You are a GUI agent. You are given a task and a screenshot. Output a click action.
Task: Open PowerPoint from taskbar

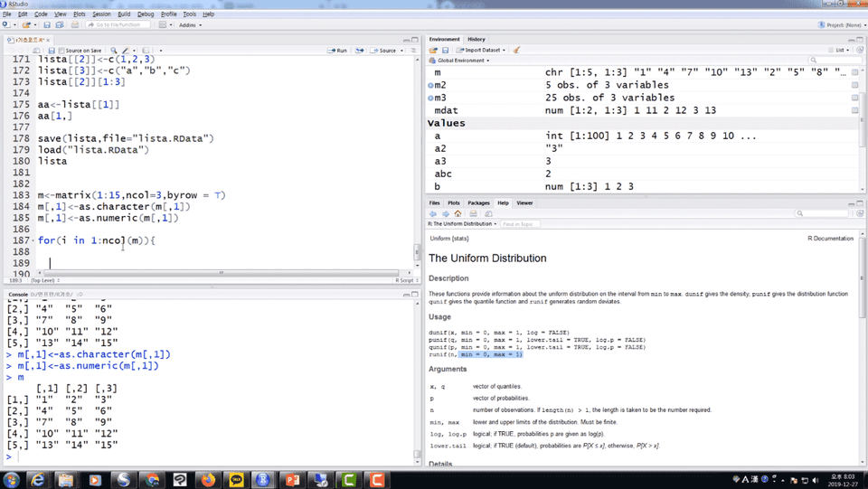293,480
